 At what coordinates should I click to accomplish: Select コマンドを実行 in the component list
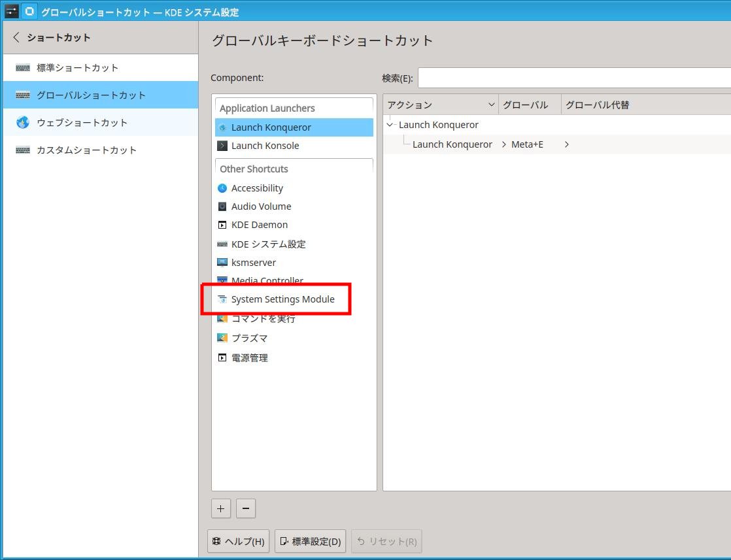pyautogui.click(x=294, y=319)
